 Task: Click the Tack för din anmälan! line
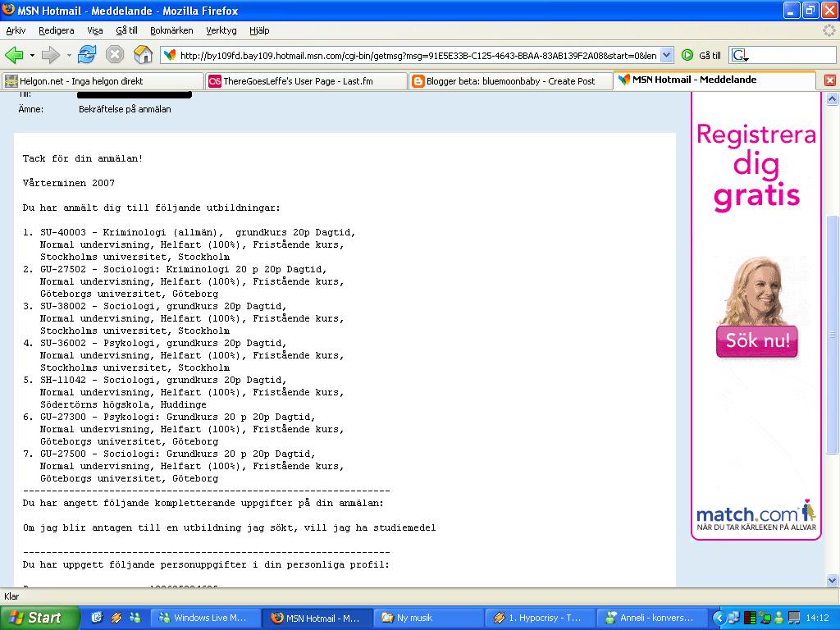coord(83,158)
